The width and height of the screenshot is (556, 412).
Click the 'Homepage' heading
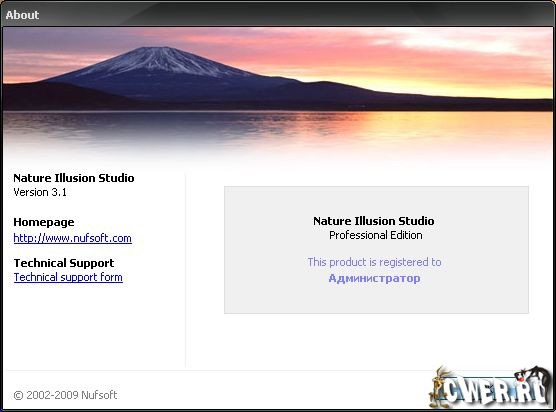(44, 222)
